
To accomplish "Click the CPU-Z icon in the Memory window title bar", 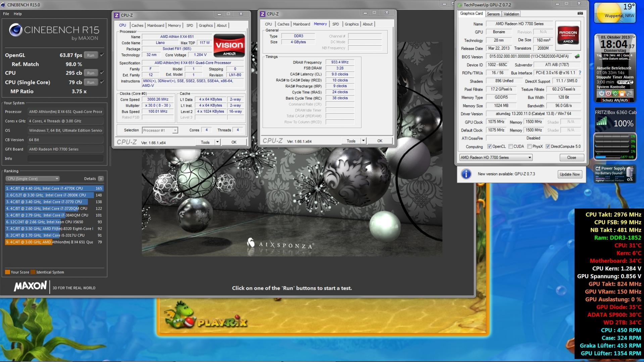I will pyautogui.click(x=263, y=14).
